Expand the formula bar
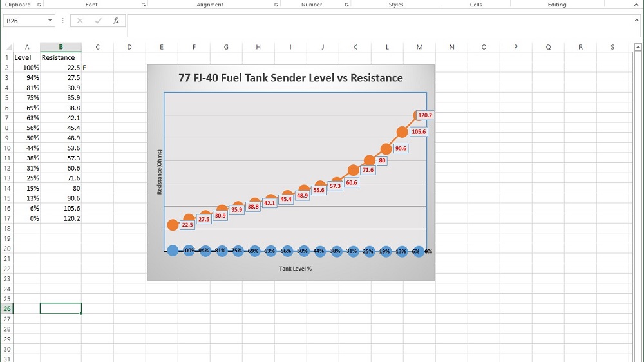Image resolution: width=644 pixels, height=362 pixels. (636, 20)
